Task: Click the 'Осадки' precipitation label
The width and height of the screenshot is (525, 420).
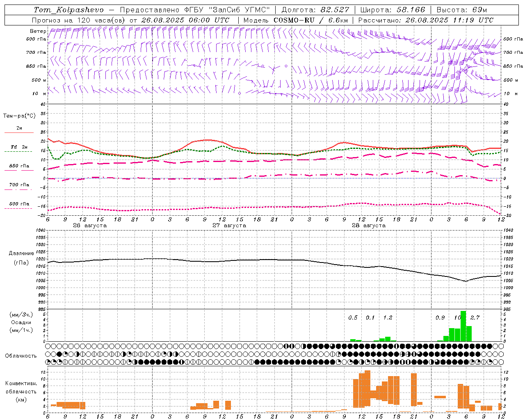Action: click(21, 322)
